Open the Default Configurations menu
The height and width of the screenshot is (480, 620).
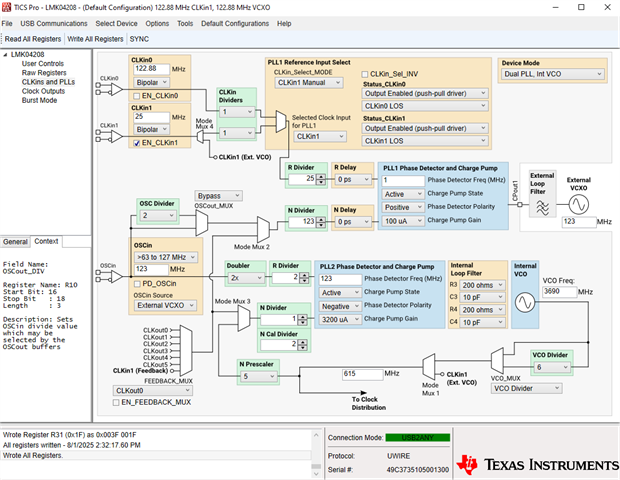coord(235,24)
